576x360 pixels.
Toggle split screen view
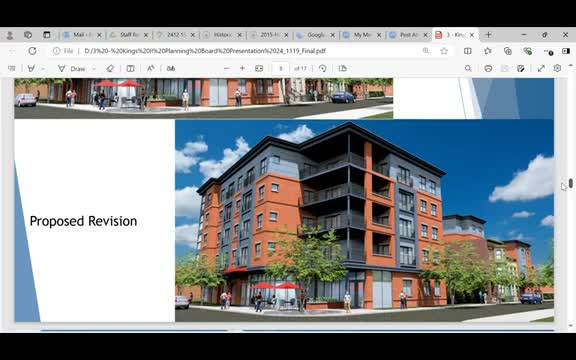coord(468,51)
